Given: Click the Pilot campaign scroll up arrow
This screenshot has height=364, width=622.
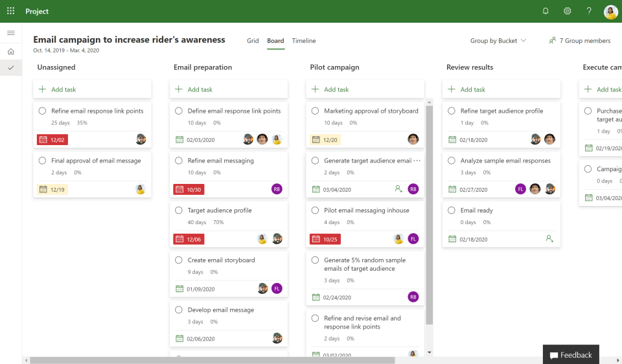Looking at the screenshot, I should pos(429,102).
